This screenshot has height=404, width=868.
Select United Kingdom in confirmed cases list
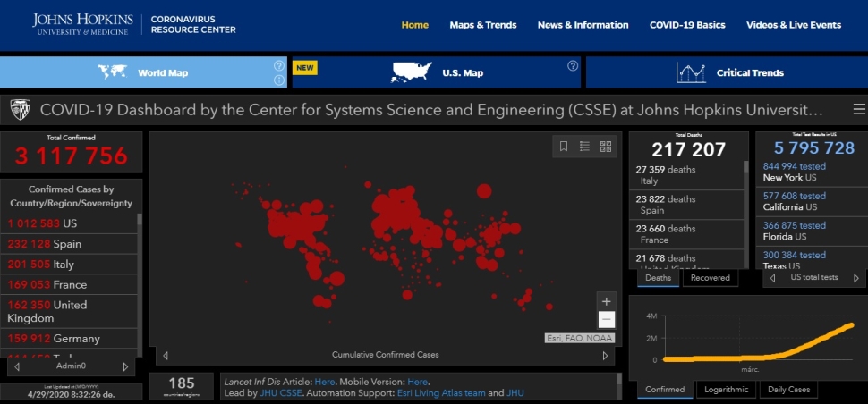(x=69, y=312)
